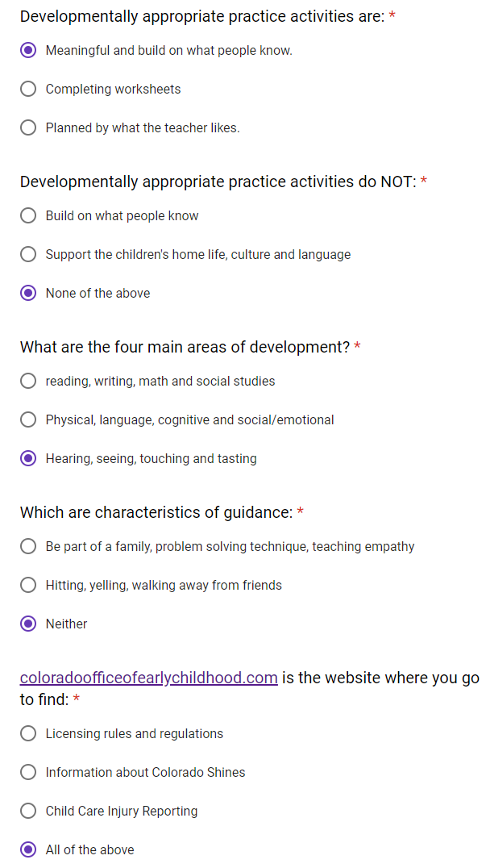Select "Licensing rules and regulations"
The height and width of the screenshot is (868, 490).
pos(28,733)
